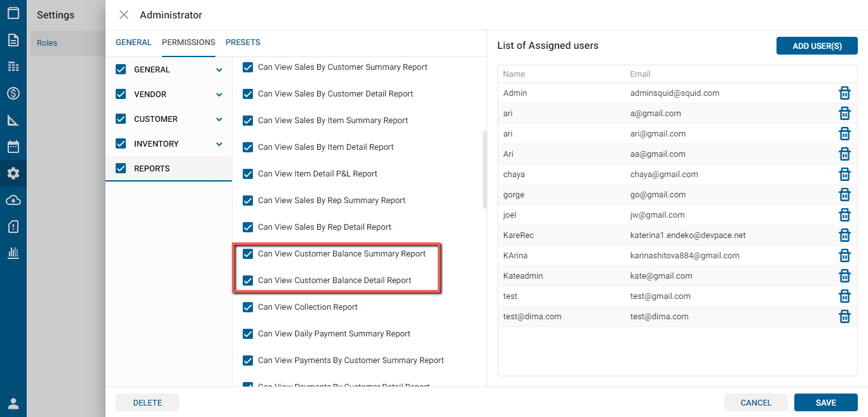Click the dollar sign sidebar icon
The image size is (868, 417).
tap(13, 93)
